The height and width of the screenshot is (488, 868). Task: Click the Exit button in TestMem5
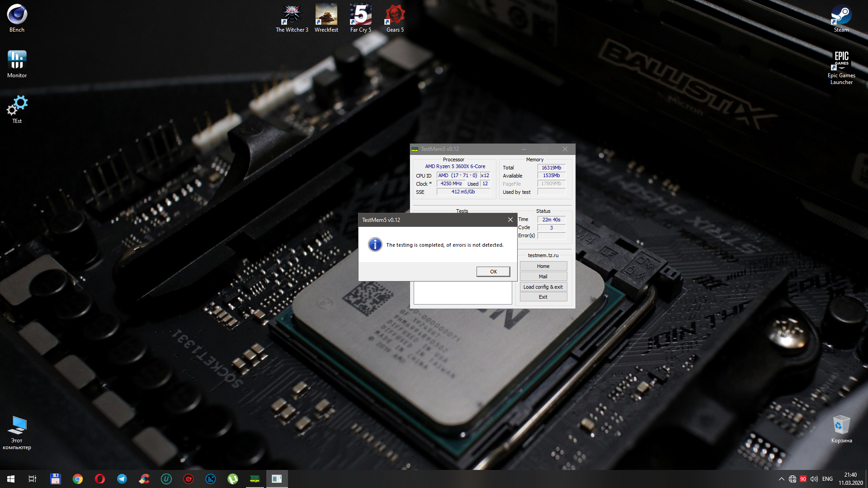(543, 297)
